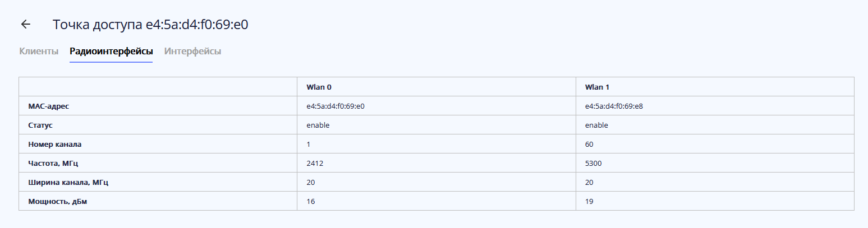This screenshot has height=228, width=868.
Task: Click the Статус row label
Action: pyautogui.click(x=40, y=125)
